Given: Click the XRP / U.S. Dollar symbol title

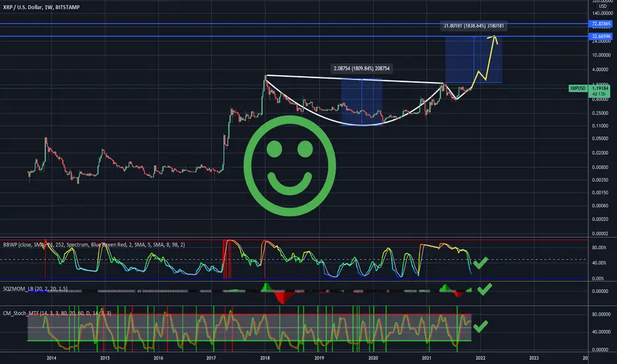Looking at the screenshot, I should click(41, 7).
